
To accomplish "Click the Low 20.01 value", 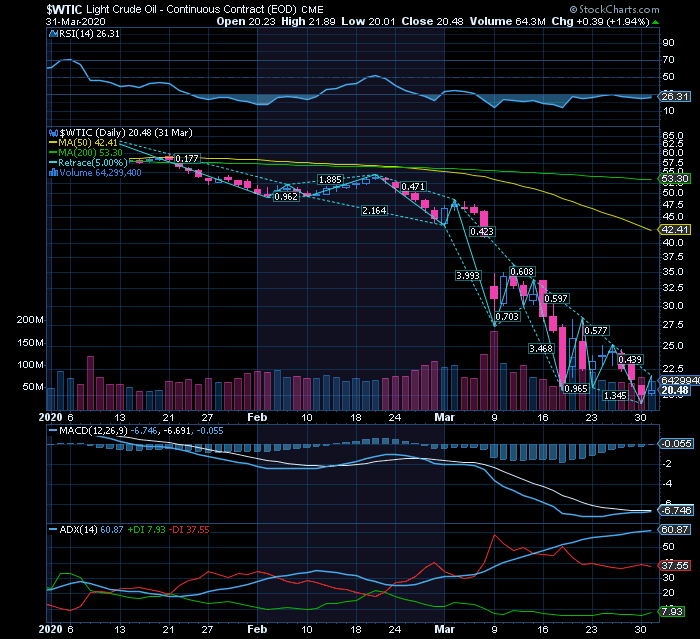I will [x=368, y=21].
